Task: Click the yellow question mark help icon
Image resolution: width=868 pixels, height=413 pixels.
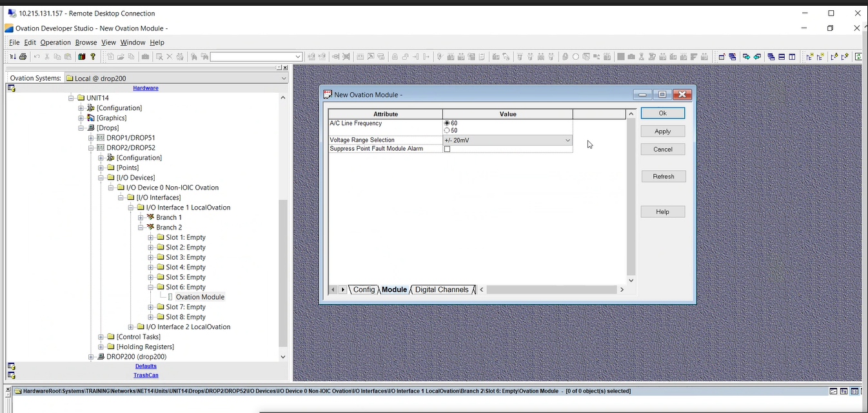Action: tap(93, 57)
